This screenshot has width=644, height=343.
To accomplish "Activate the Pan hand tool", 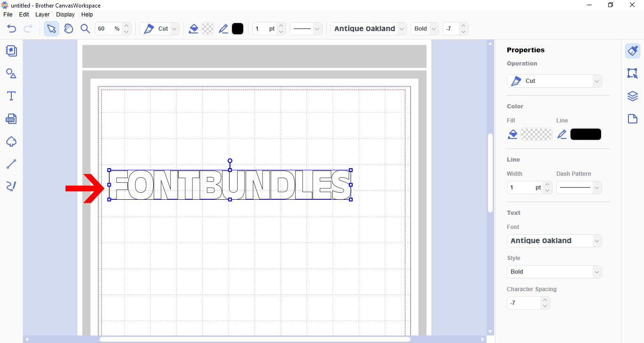I will (69, 29).
